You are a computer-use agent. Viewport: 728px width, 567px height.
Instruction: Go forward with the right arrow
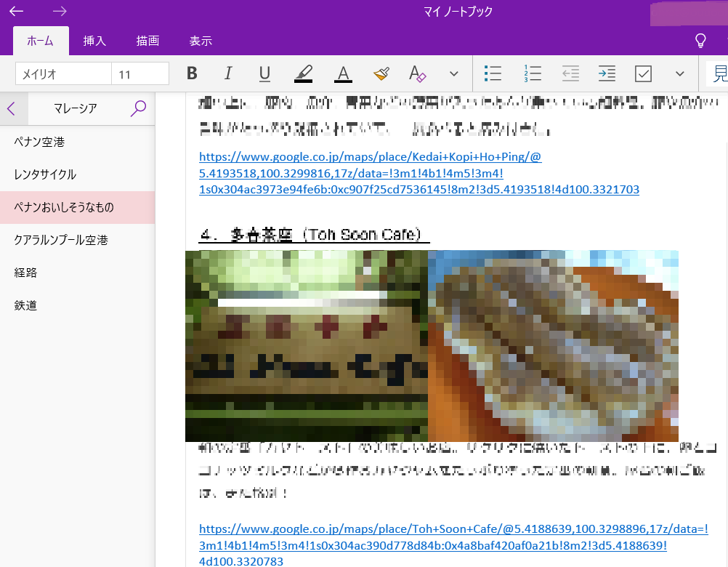(x=60, y=11)
